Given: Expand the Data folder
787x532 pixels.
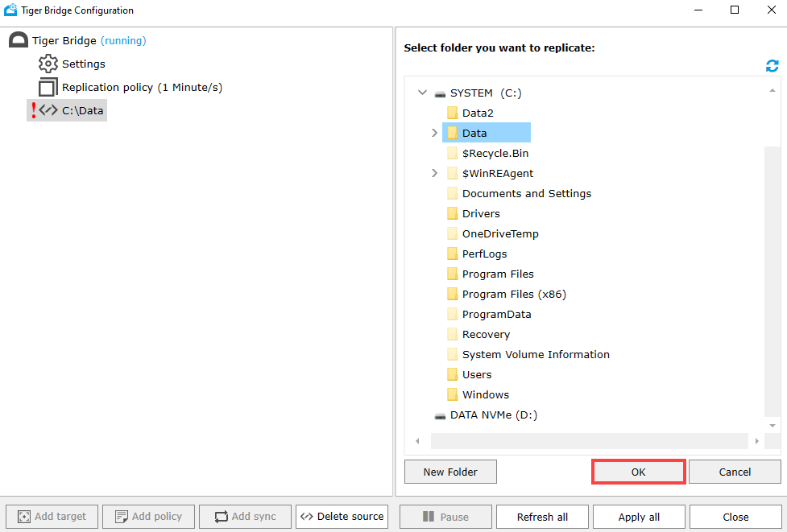Looking at the screenshot, I should point(434,132).
